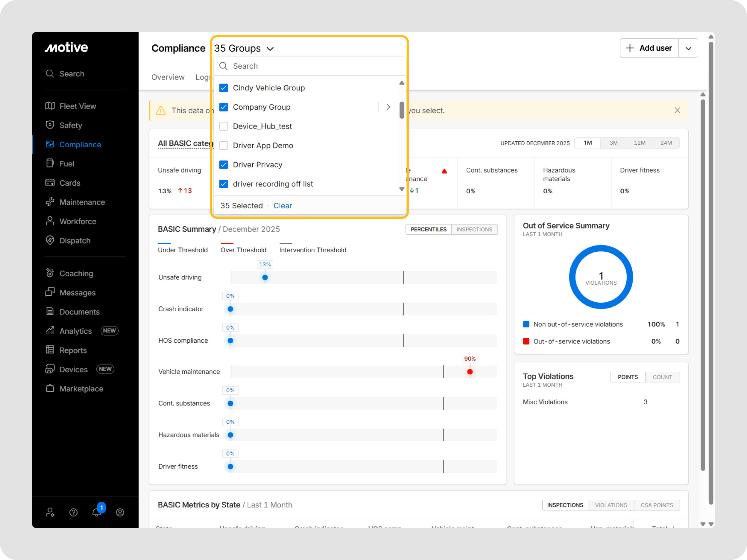Click the Safety shield icon
747x560 pixels.
50,125
